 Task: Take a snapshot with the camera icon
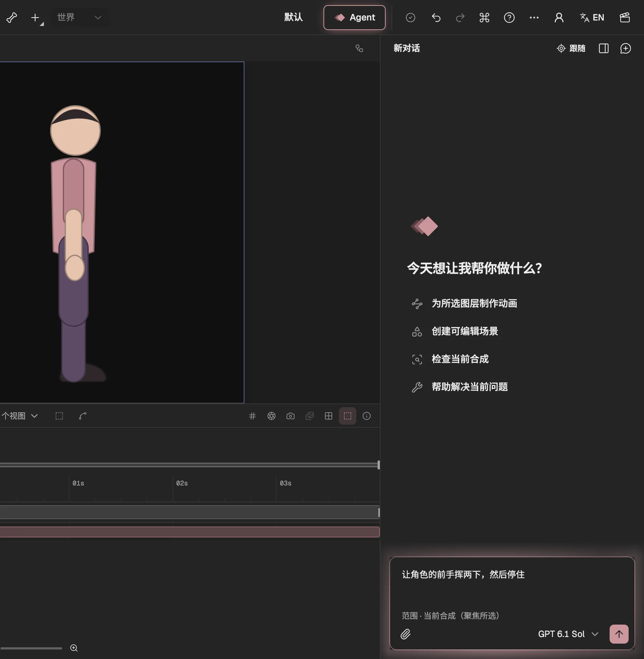click(x=291, y=416)
